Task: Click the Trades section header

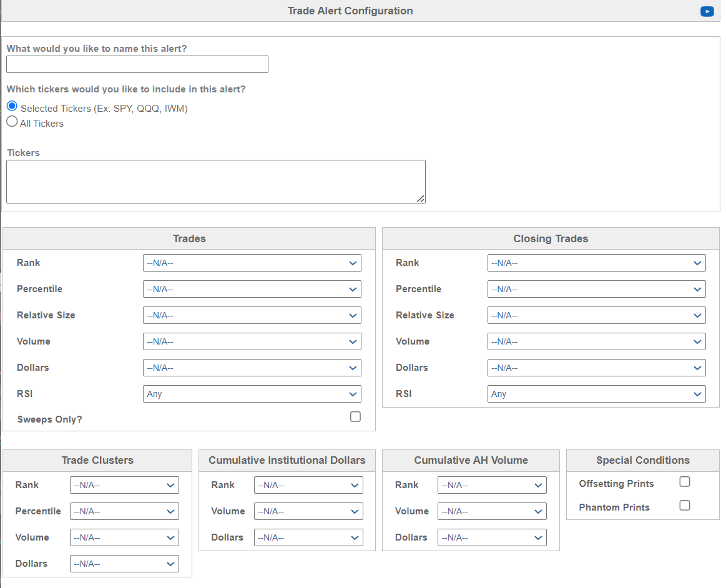Action: [x=189, y=238]
